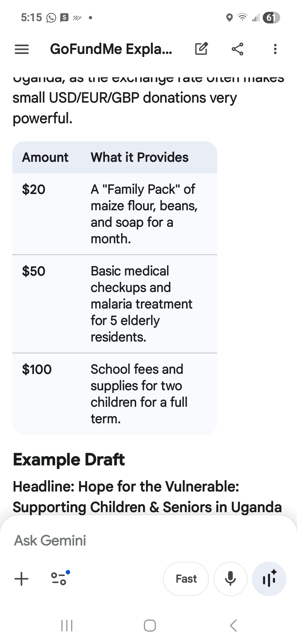
Task: Tap the Amount column header
Action: click(x=45, y=157)
